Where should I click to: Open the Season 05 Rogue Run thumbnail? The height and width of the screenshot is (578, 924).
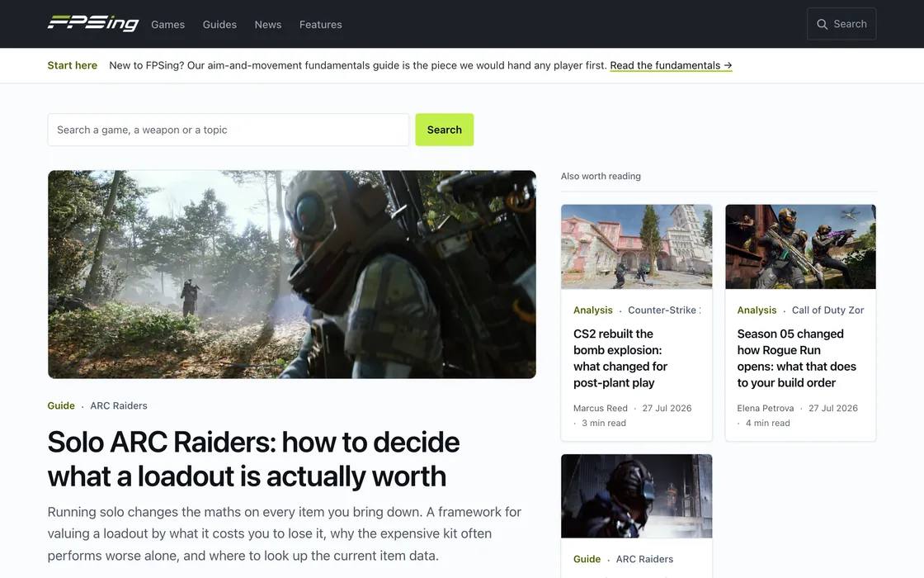click(x=800, y=247)
